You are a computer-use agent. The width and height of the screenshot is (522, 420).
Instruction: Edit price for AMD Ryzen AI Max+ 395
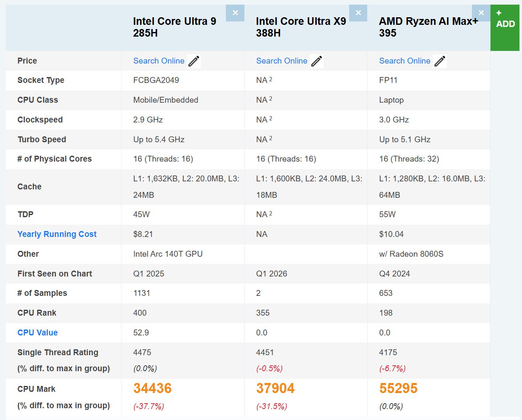tap(440, 61)
